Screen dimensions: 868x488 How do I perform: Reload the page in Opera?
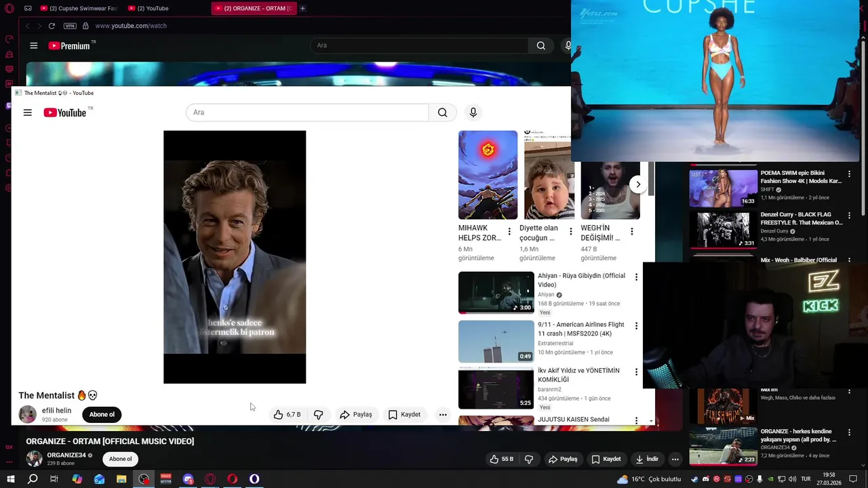tap(52, 26)
